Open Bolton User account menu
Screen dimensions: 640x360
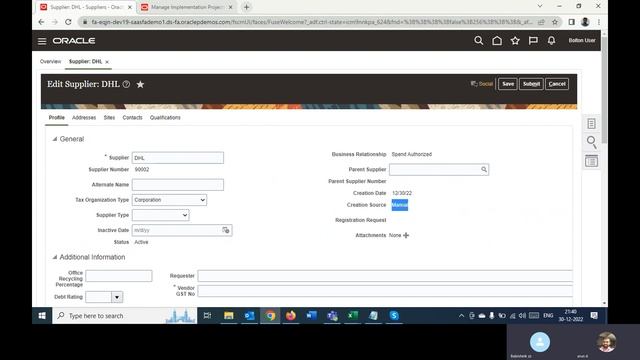(582, 40)
